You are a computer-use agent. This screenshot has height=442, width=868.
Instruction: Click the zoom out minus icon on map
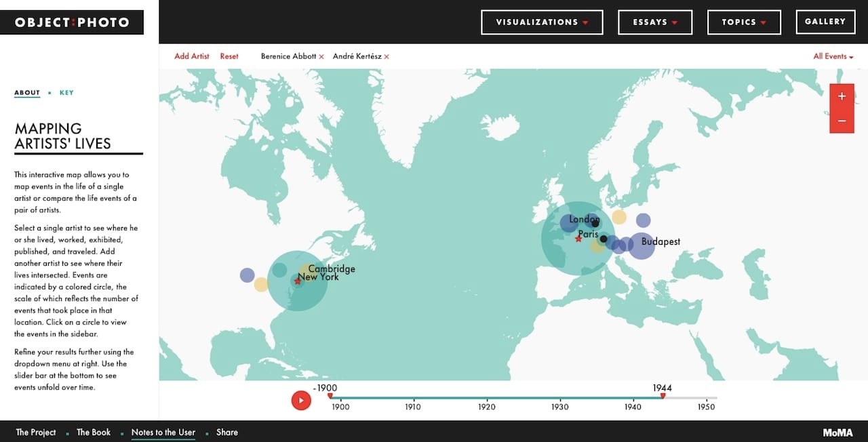click(x=841, y=121)
